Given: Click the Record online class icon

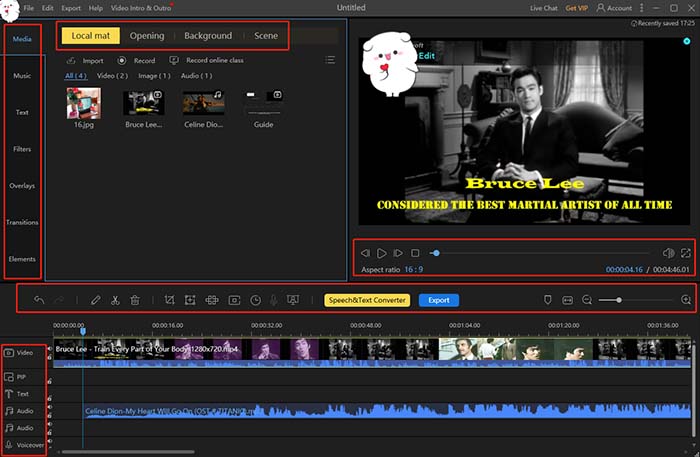Looking at the screenshot, I should (174, 60).
